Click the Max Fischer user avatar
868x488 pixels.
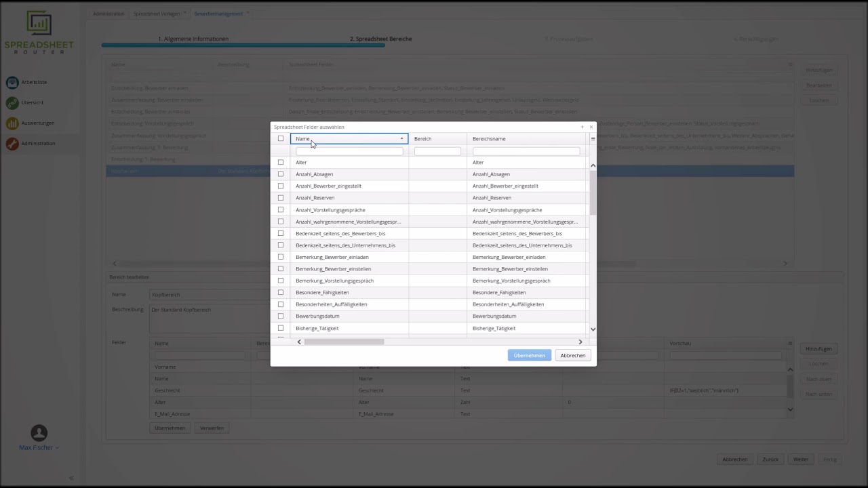(39, 432)
